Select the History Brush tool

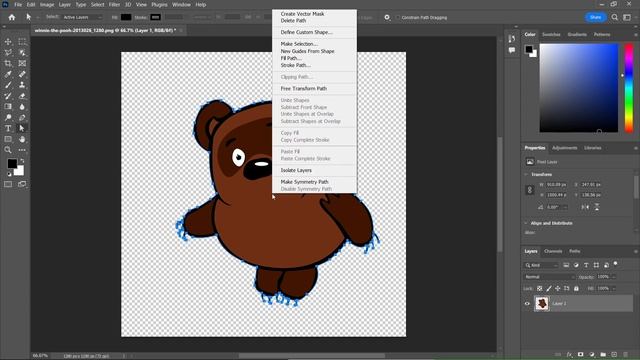pyautogui.click(x=8, y=96)
